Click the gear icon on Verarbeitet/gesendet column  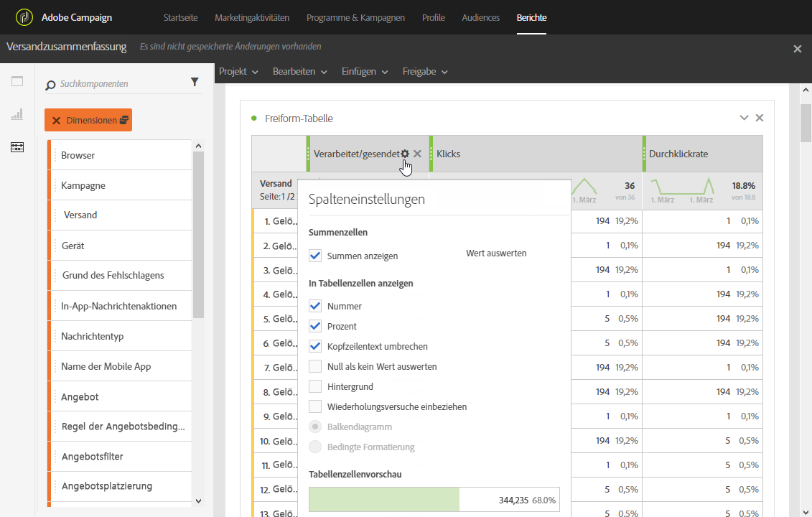pos(405,154)
